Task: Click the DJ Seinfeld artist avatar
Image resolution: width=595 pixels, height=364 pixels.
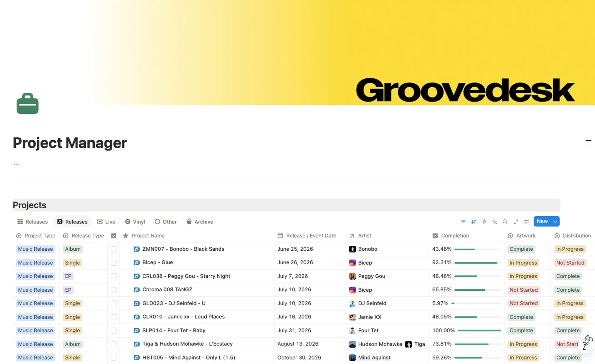Action: click(352, 303)
